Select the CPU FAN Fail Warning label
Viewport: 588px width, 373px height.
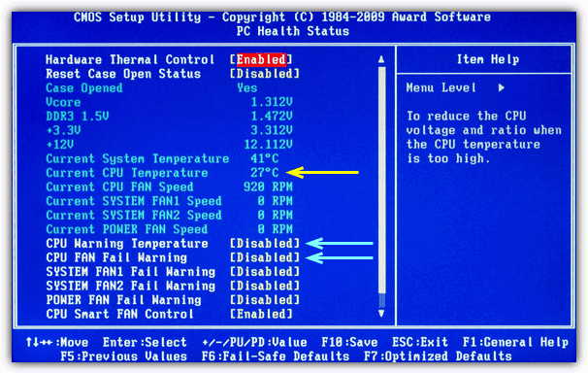click(116, 257)
